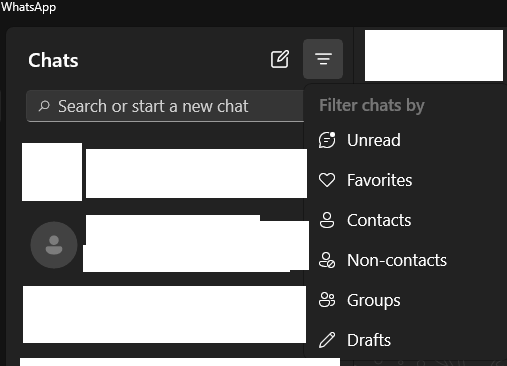The width and height of the screenshot is (507, 366).
Task: Click the magnifier icon in search box
Action: click(44, 106)
